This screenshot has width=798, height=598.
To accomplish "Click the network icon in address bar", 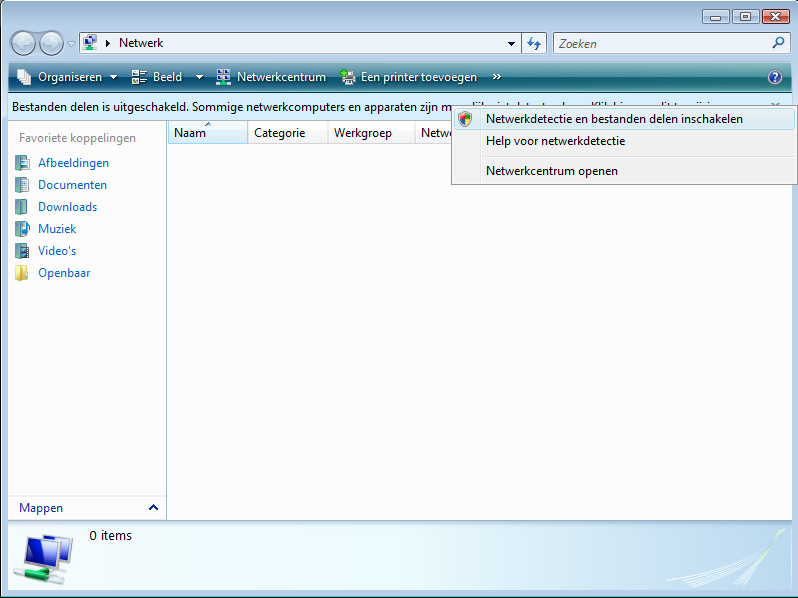I will (91, 43).
